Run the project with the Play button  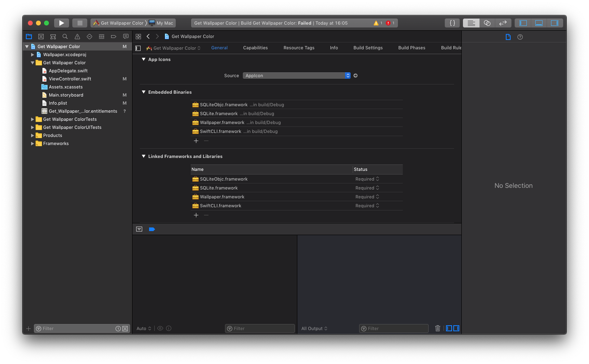tap(61, 23)
